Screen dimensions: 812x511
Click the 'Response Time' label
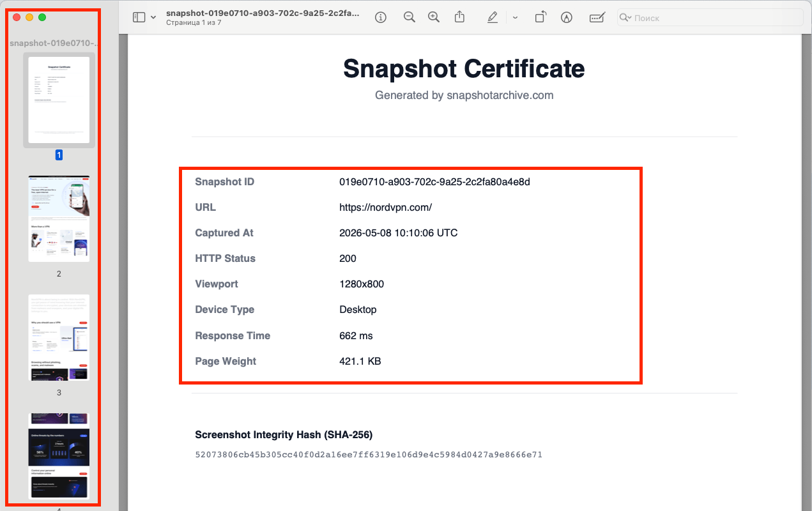[233, 336]
